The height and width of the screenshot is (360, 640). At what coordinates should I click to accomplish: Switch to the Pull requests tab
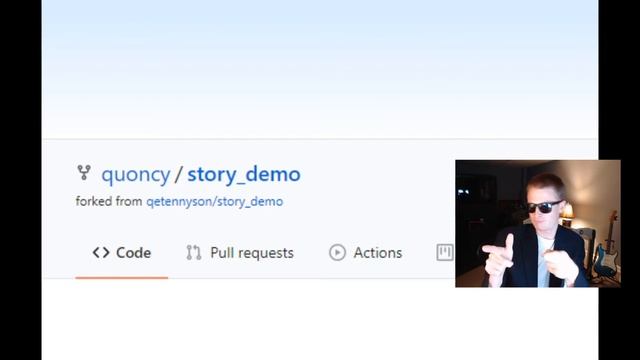pos(240,253)
